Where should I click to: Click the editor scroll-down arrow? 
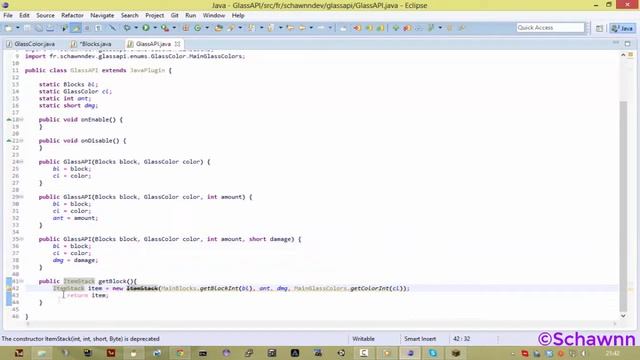(623, 316)
